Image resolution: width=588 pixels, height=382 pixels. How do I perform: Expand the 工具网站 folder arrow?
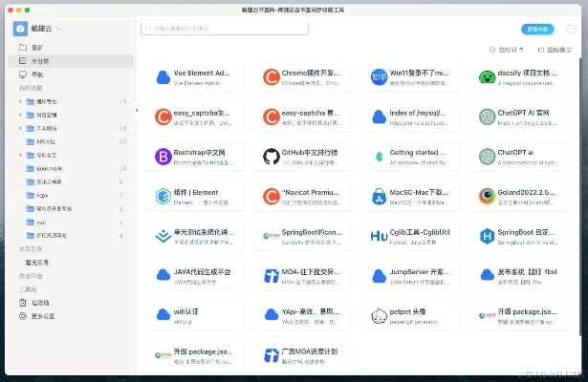point(20,128)
